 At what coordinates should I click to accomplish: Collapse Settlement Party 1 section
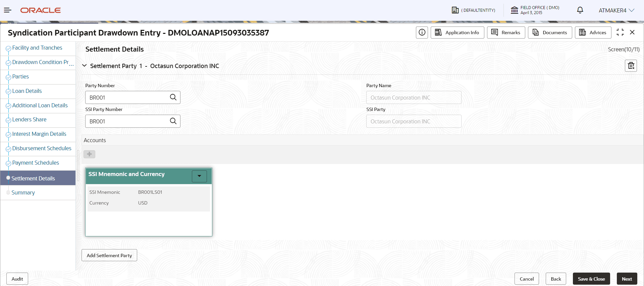[85, 66]
